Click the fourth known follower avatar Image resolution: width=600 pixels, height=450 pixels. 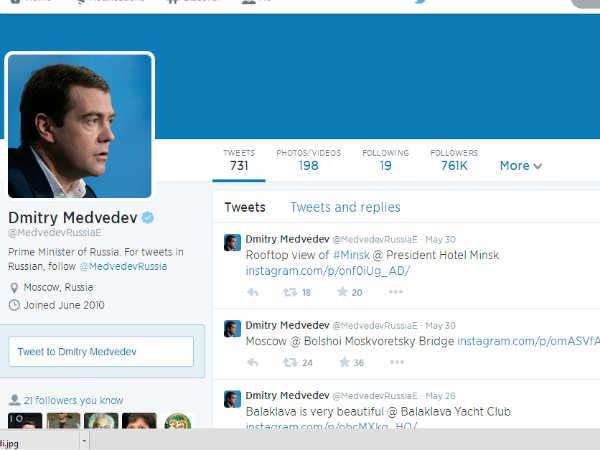click(x=139, y=421)
